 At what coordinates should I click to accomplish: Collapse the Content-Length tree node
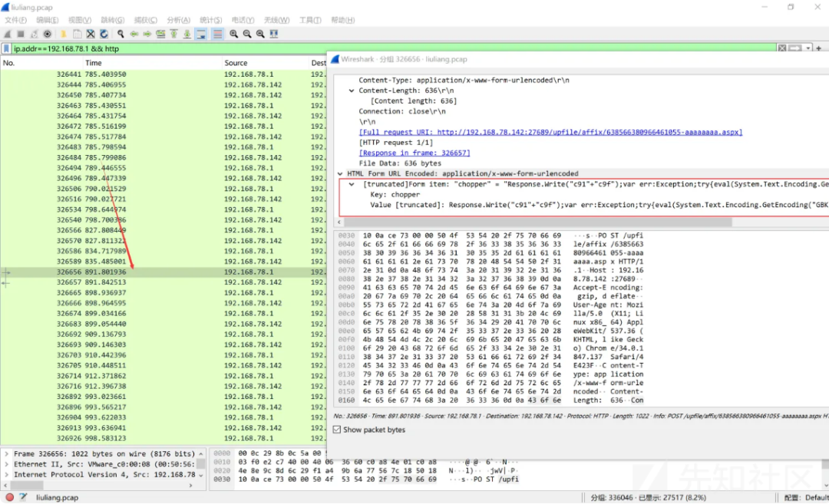point(352,91)
